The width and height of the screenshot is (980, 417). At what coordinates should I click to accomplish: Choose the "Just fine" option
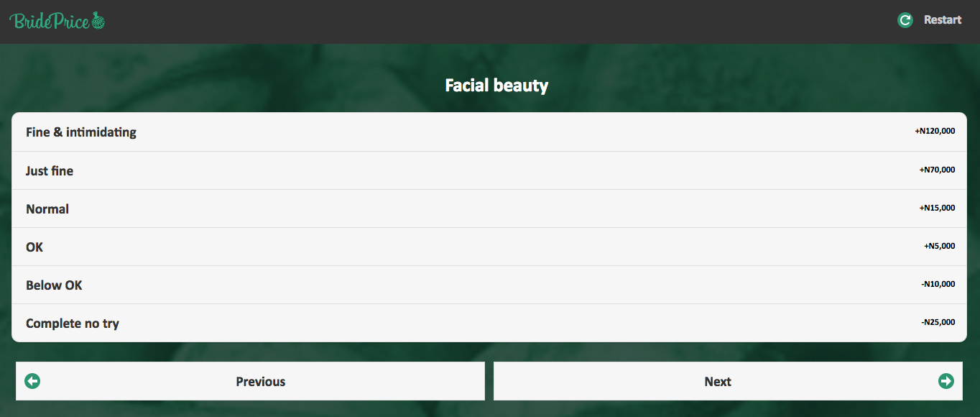point(50,171)
